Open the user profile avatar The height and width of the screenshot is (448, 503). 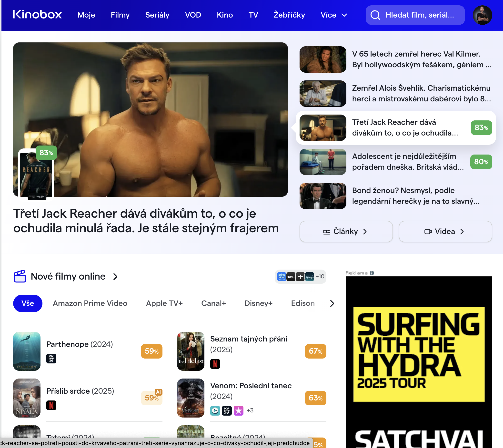point(482,15)
